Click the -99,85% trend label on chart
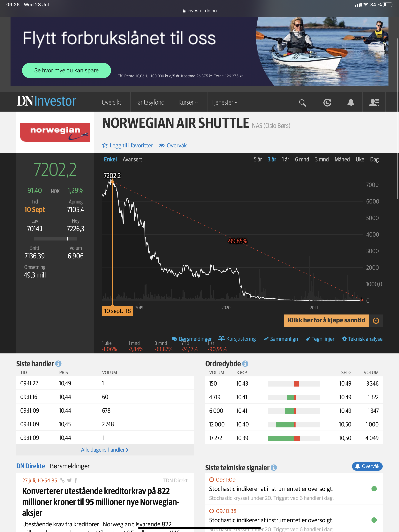 point(237,241)
